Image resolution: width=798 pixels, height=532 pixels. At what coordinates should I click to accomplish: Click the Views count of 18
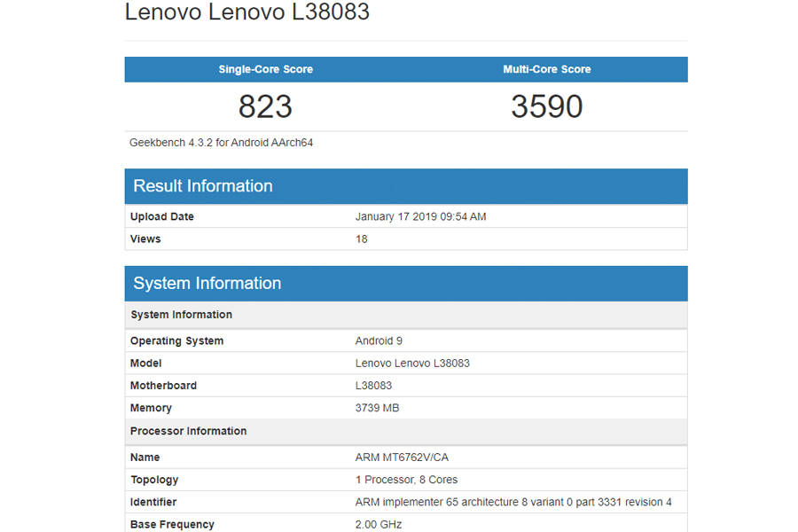click(x=361, y=239)
